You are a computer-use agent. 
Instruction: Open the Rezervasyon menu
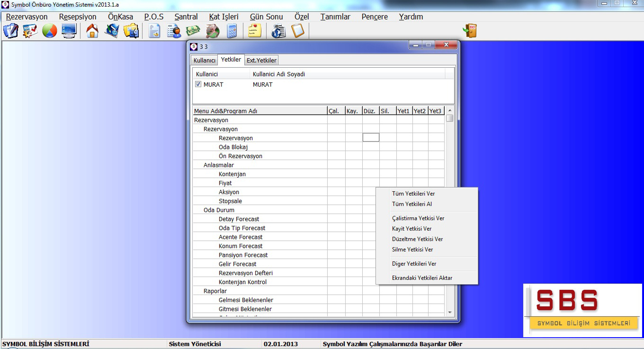(27, 17)
